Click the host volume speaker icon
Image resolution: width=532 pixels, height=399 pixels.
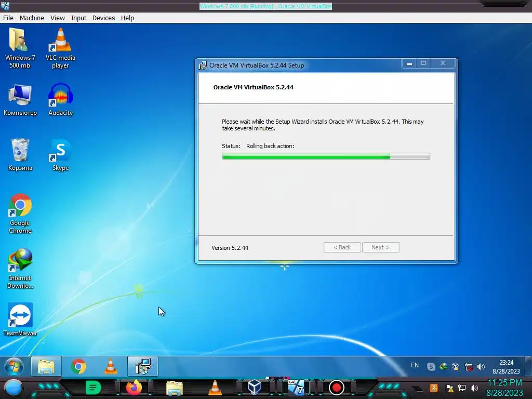[474, 388]
